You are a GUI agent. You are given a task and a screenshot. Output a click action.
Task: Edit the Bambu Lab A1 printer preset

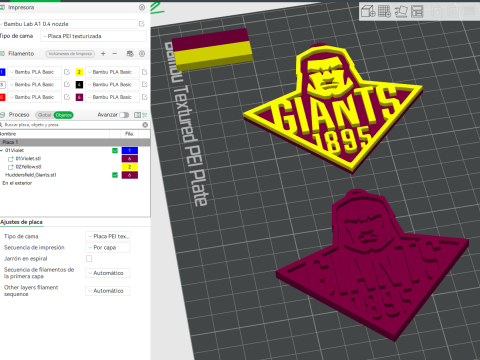tap(142, 24)
